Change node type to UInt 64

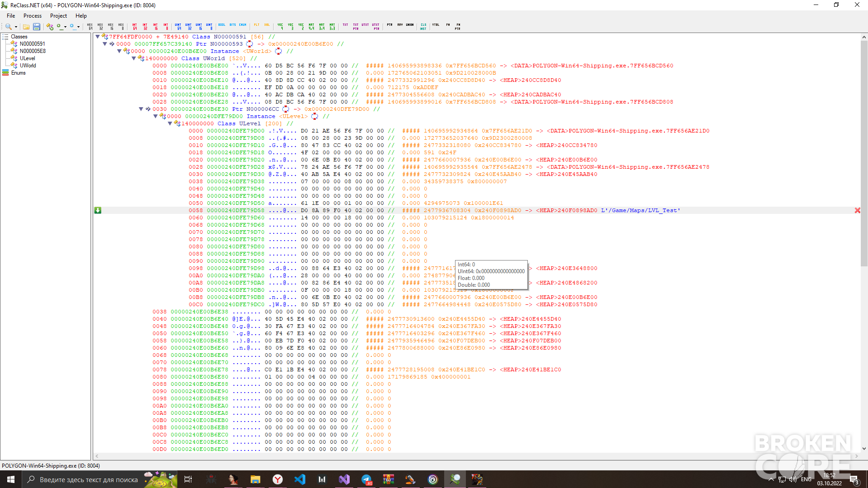pos(178,27)
